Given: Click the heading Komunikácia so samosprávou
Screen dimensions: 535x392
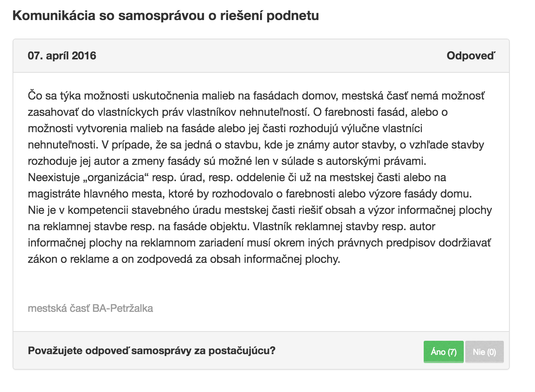Looking at the screenshot, I should [x=165, y=16].
